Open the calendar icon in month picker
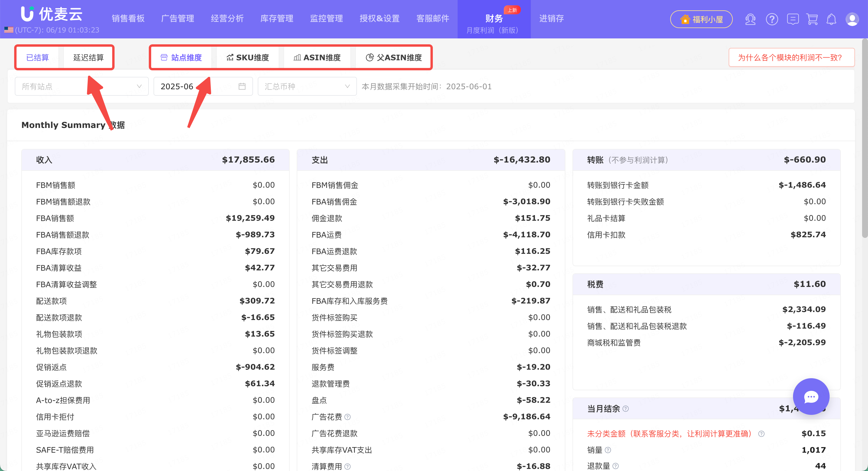The width and height of the screenshot is (868, 471). [242, 86]
